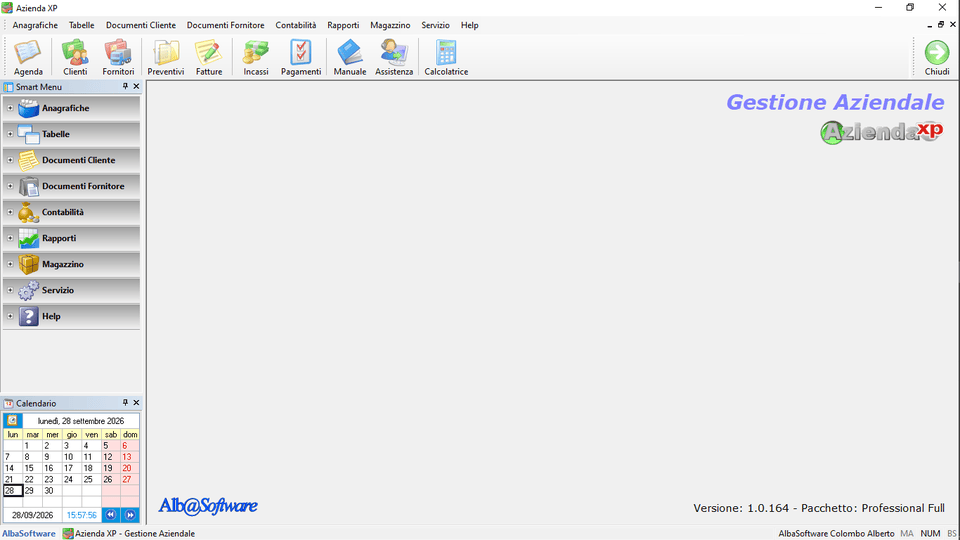Click the Servizio gears icon
The height and width of the screenshot is (540, 960).
[x=28, y=290]
